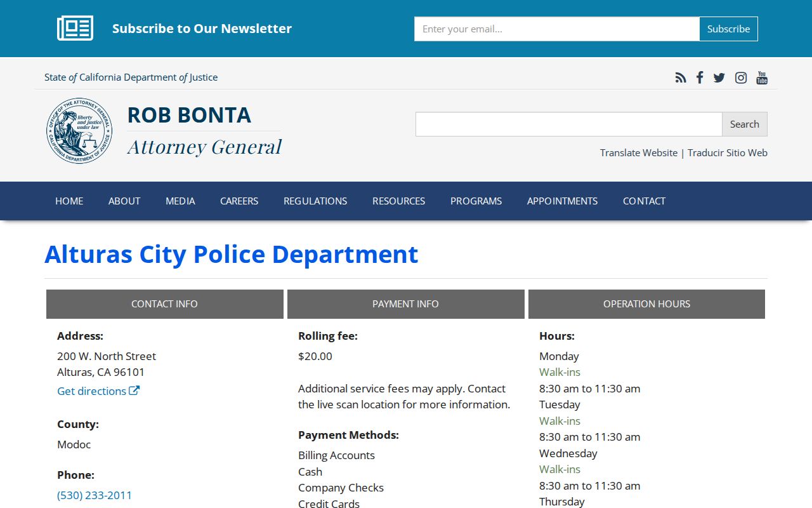Open the RESOURCES menu

[399, 201]
